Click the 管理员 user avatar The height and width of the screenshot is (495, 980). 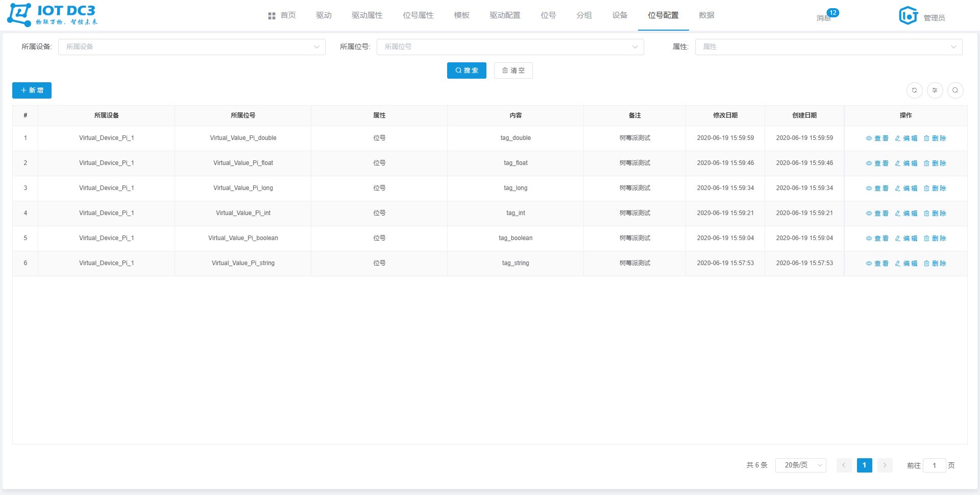coord(908,16)
